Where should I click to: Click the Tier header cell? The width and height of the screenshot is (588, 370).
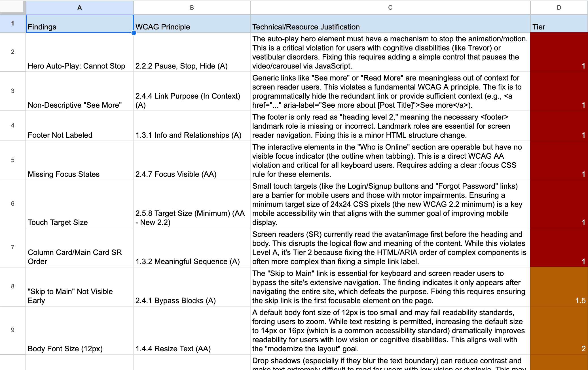[x=559, y=24]
